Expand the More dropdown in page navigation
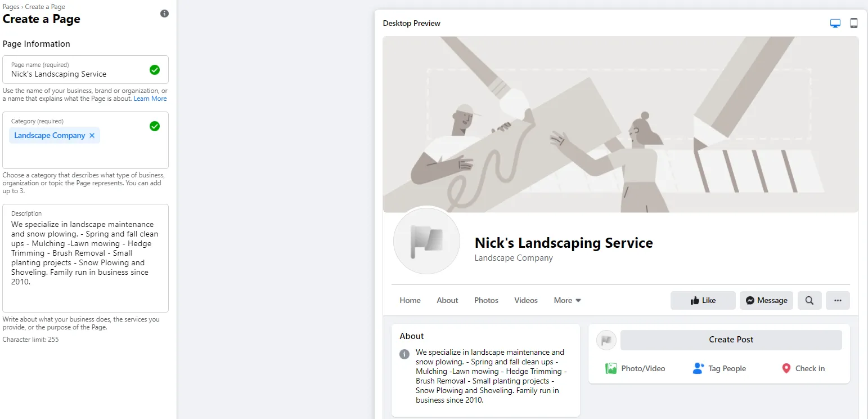Image resolution: width=868 pixels, height=419 pixels. 567,300
